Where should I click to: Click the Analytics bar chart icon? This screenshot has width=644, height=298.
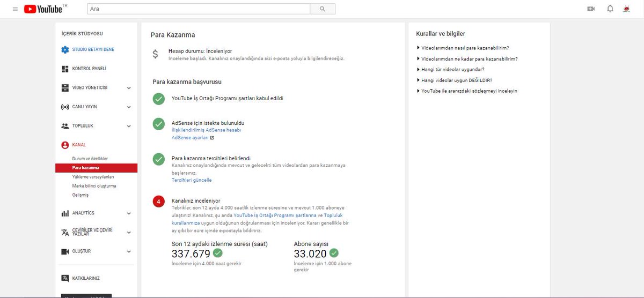click(x=65, y=213)
